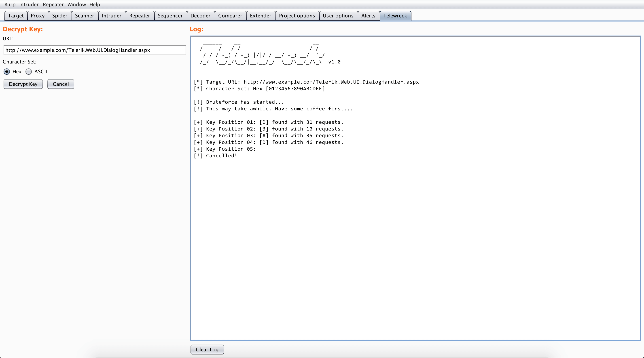Open the Proxy tab
The image size is (644, 358).
pyautogui.click(x=38, y=16)
